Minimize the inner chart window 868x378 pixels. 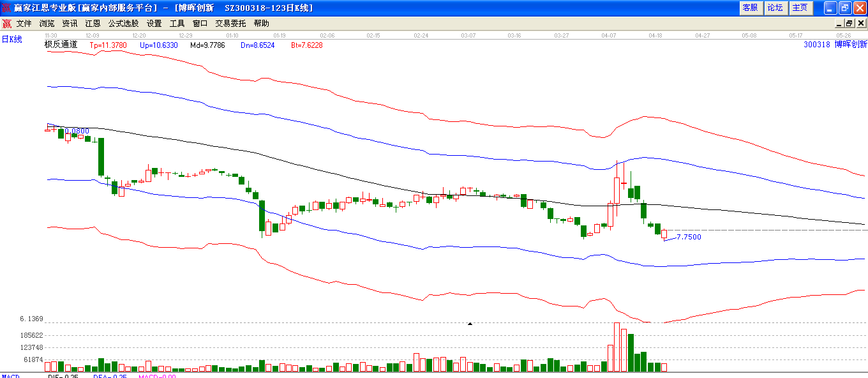(839, 24)
